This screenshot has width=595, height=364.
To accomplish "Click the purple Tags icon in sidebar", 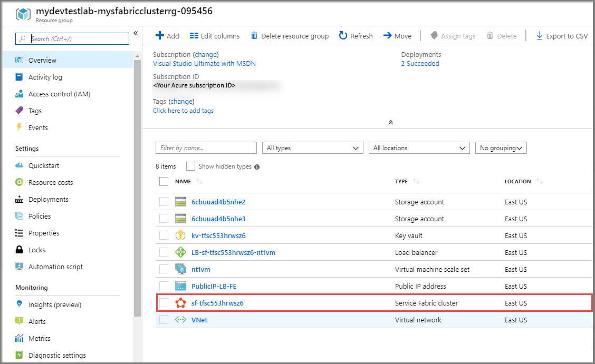I will tap(19, 111).
